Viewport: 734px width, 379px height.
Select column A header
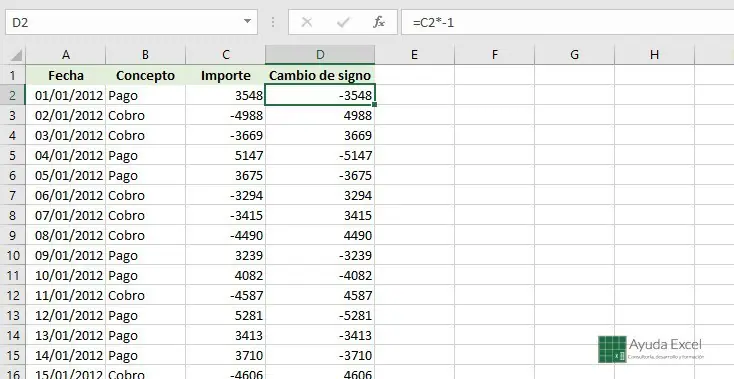point(66,55)
